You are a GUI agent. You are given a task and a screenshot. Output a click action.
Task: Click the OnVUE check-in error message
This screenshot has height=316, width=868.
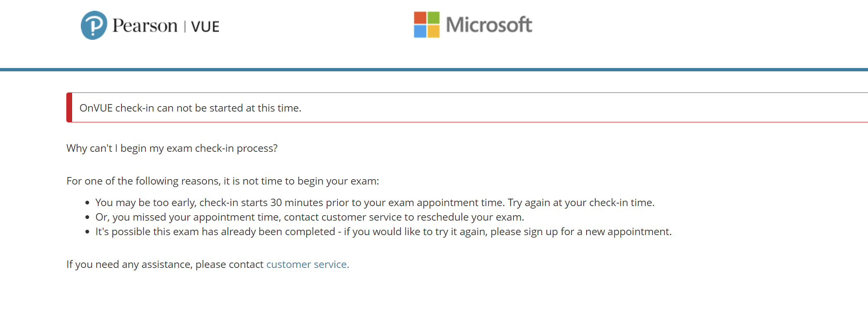[x=190, y=108]
